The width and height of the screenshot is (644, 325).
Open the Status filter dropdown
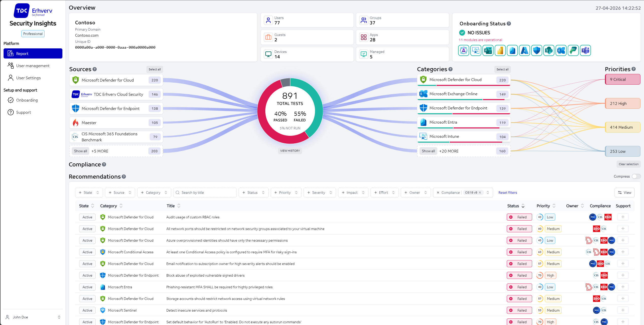[x=253, y=193]
